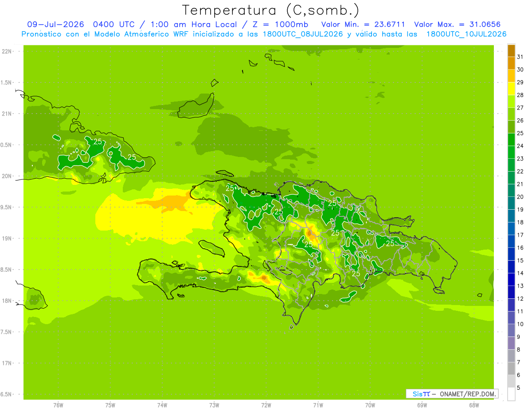Click the 72W longitude axis label
Viewport: 532px width, 411px height.
pos(266,405)
